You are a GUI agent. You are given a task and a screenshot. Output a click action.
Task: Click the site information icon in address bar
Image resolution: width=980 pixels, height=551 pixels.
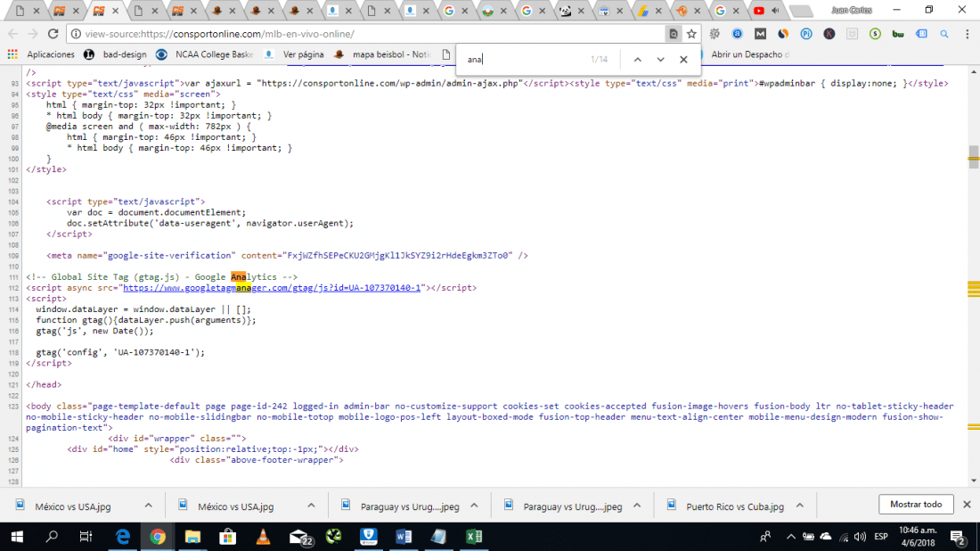tap(76, 34)
